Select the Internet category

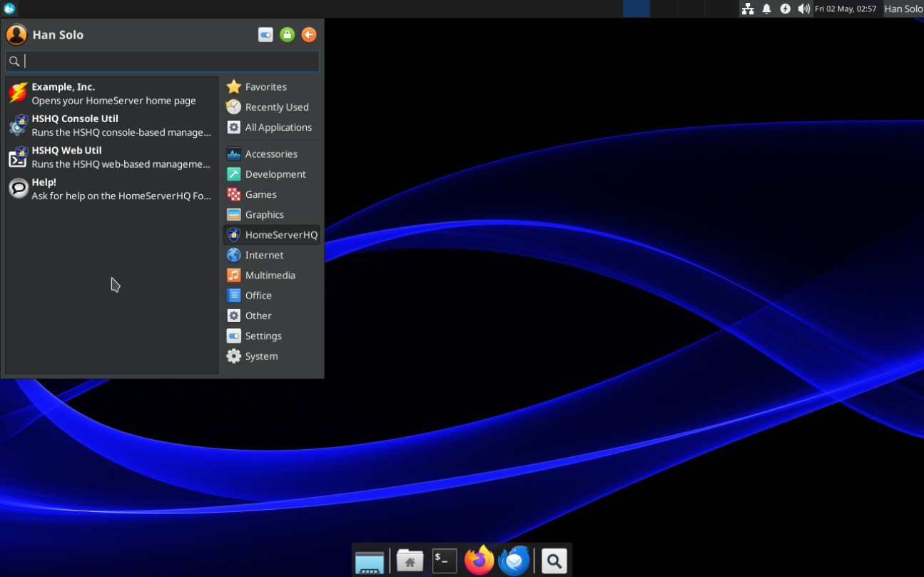click(264, 255)
